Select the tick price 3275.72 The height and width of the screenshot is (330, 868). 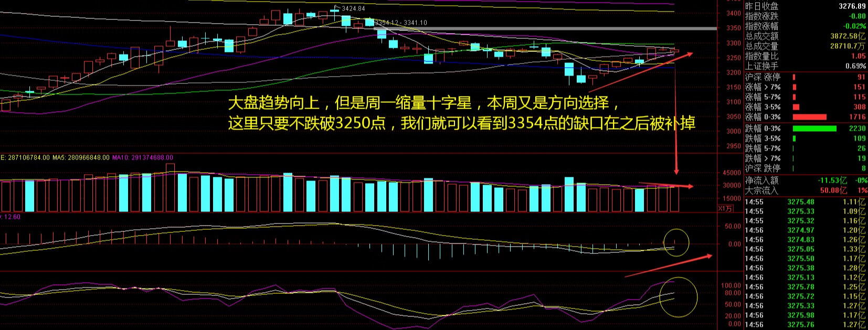[x=801, y=296]
